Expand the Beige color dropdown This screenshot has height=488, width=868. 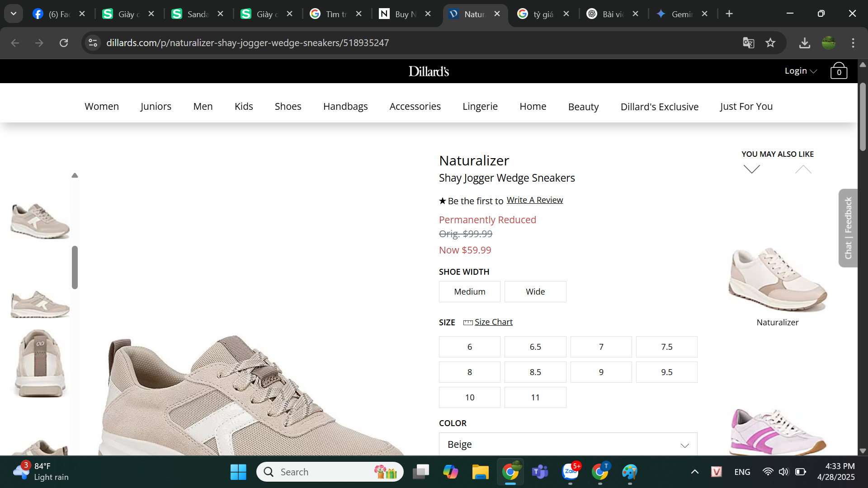coord(568,445)
